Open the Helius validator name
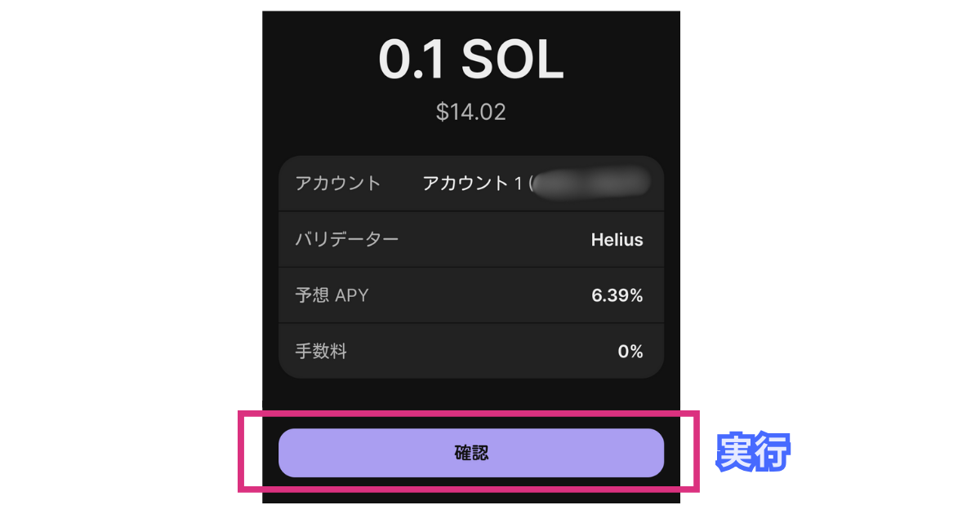The height and width of the screenshot is (514, 980). pyautogui.click(x=617, y=240)
